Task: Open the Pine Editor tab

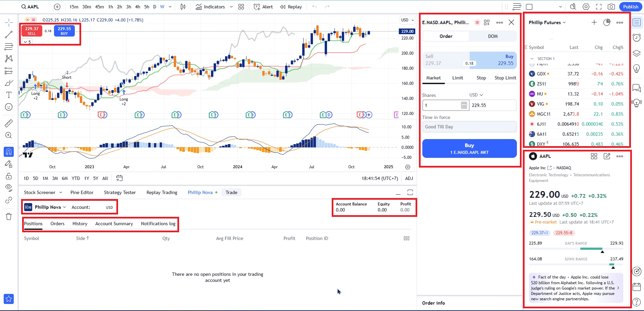Action: point(82,192)
